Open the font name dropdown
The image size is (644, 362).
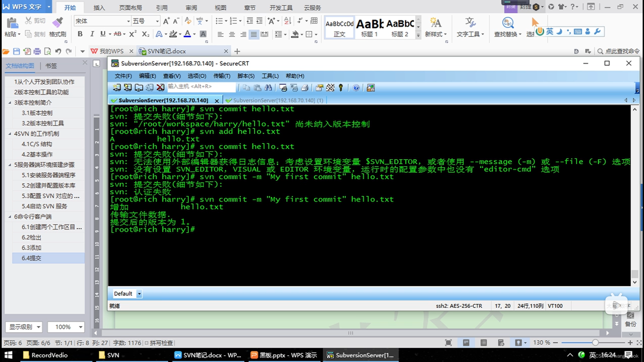pyautogui.click(x=128, y=21)
